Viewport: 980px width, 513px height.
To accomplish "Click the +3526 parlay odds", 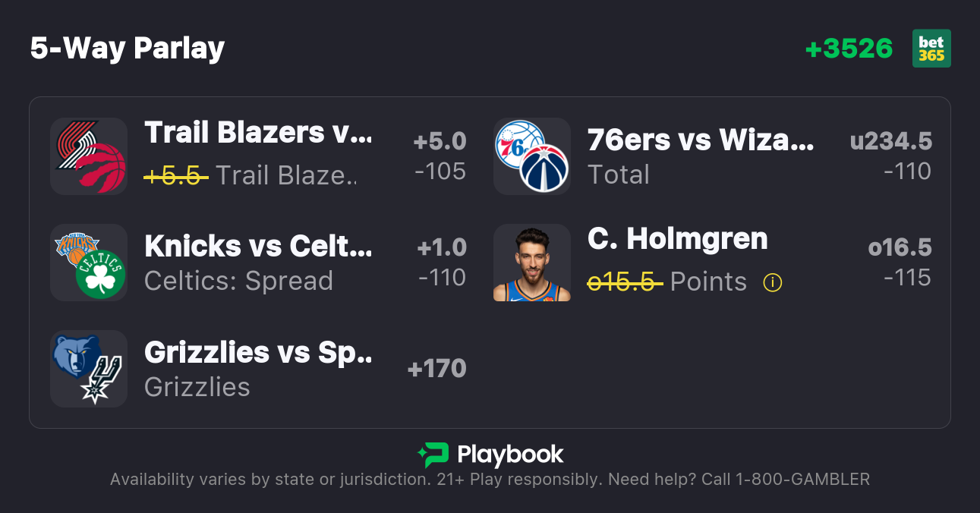I will click(x=849, y=49).
